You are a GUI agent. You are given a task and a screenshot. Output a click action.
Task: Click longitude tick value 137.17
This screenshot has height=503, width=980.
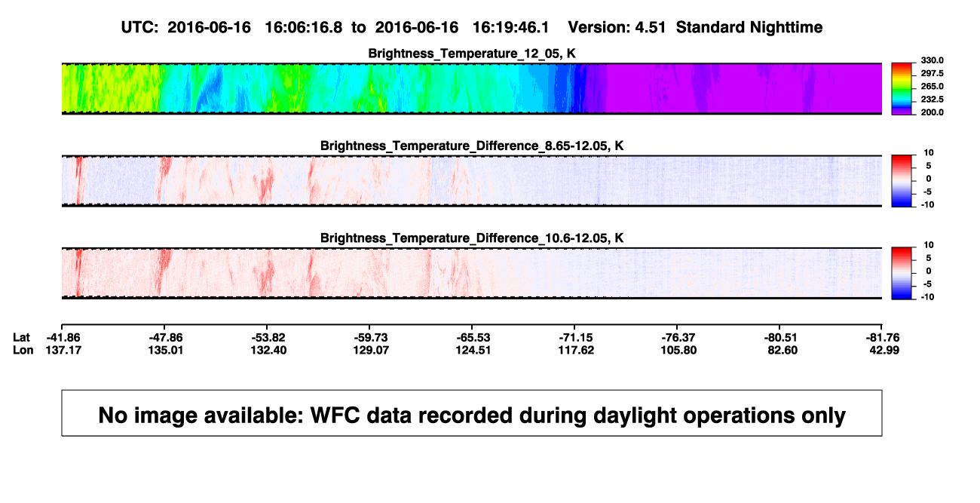pyautogui.click(x=62, y=350)
